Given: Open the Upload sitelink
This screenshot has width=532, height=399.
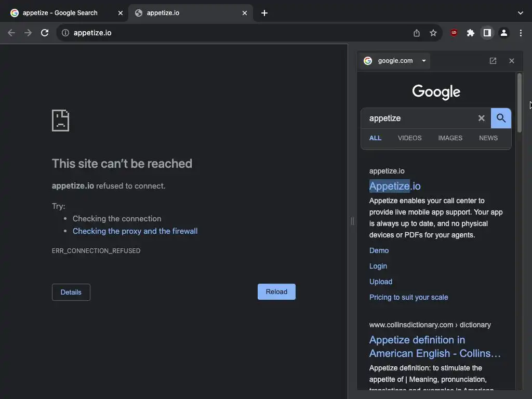Looking at the screenshot, I should point(381,282).
